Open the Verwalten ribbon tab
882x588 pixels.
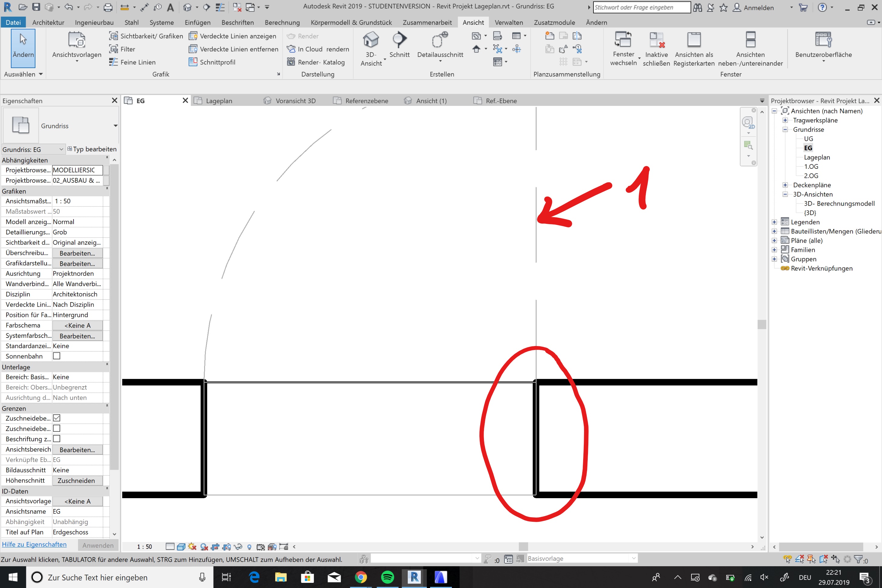pos(509,22)
